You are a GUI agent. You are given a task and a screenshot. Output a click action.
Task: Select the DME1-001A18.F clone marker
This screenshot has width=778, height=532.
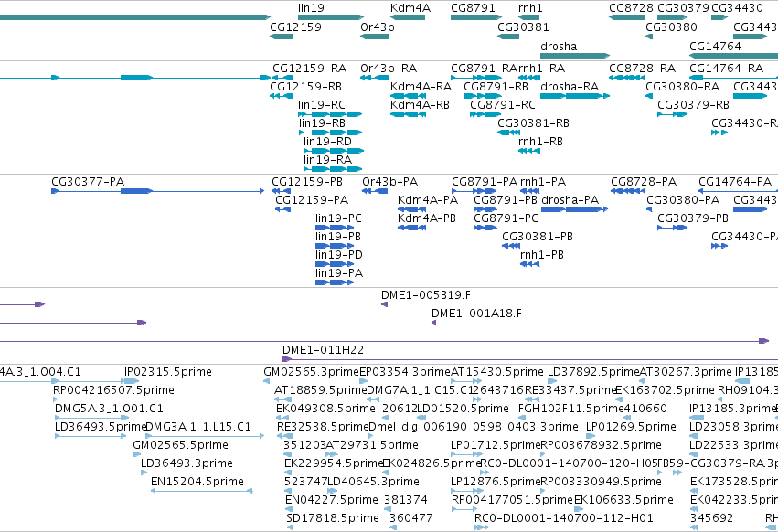(x=433, y=323)
